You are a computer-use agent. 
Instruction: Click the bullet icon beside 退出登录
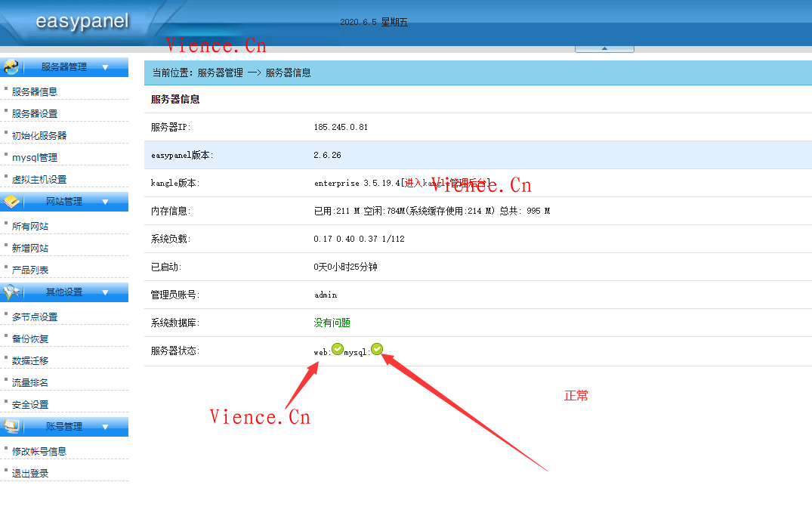6,469
